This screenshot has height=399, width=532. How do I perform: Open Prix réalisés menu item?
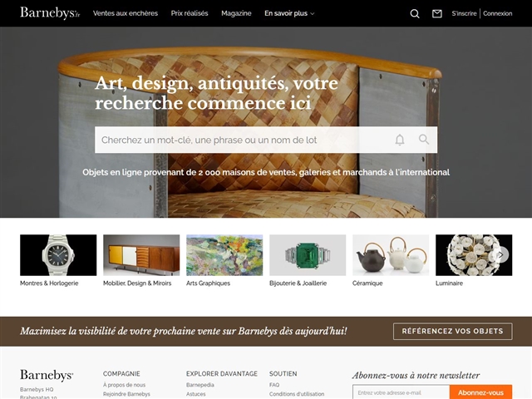190,13
